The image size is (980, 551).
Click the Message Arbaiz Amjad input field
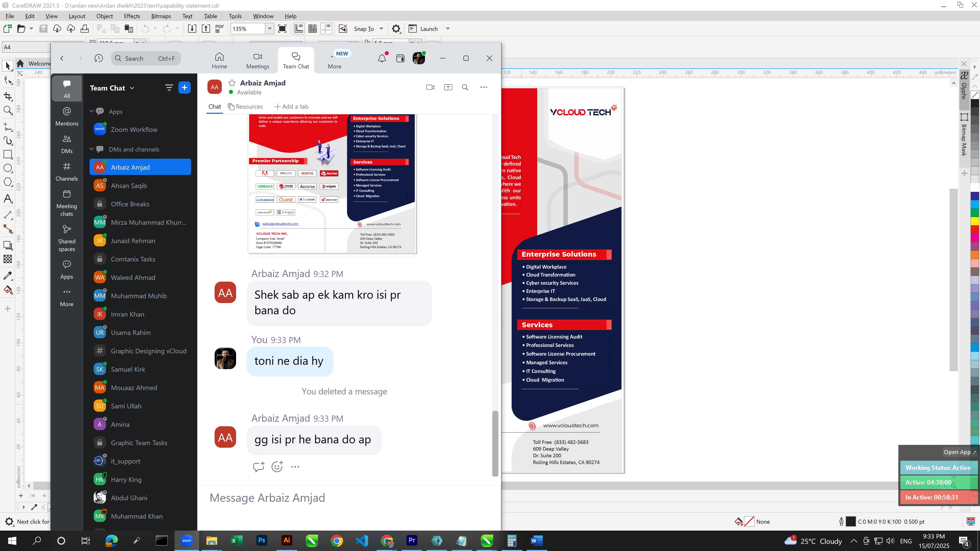coord(349,498)
